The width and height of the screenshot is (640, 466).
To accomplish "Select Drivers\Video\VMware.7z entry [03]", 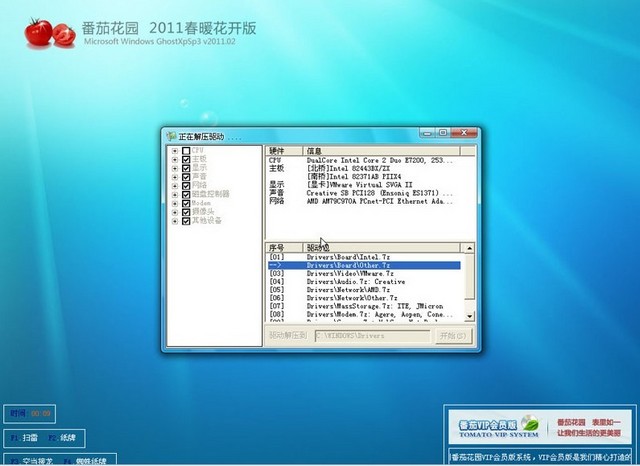I will click(364, 273).
